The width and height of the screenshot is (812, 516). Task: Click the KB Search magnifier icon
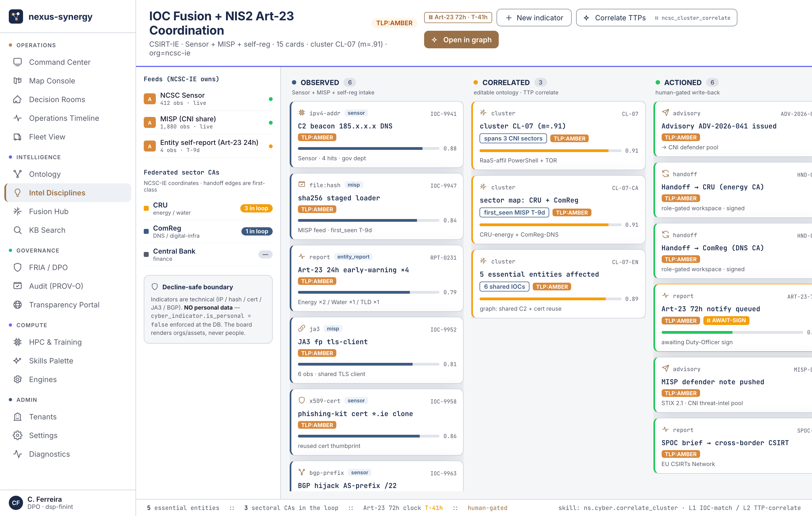click(x=18, y=230)
